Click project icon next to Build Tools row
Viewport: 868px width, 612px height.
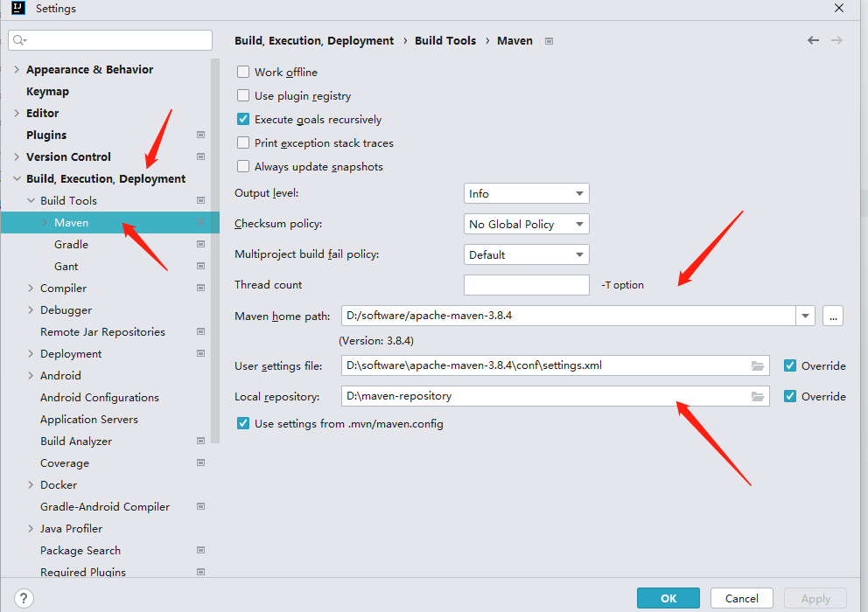tap(201, 200)
